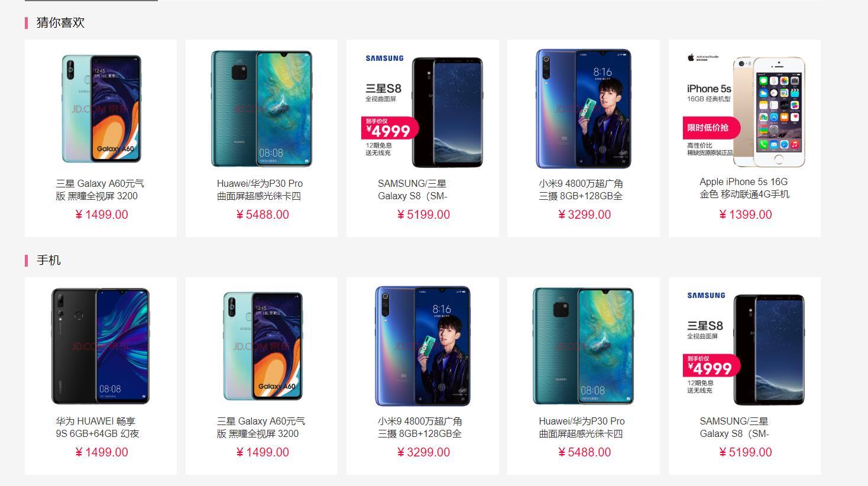Click the Samsung S8 image under 手机
The width and height of the screenshot is (868, 486).
click(744, 346)
